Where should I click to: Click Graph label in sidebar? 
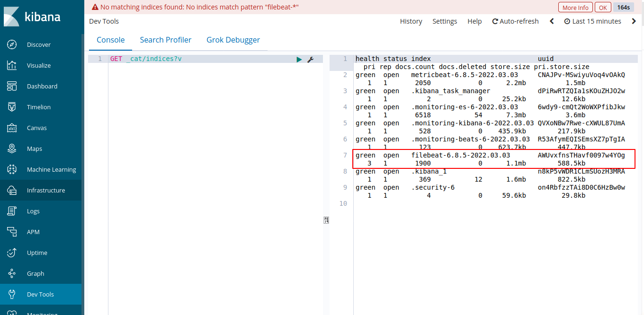click(36, 273)
